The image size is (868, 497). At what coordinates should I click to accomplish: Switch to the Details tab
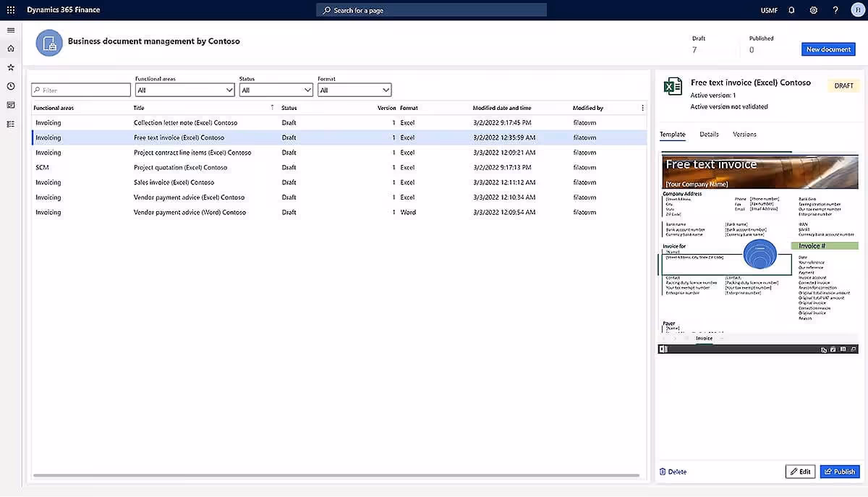(x=709, y=134)
